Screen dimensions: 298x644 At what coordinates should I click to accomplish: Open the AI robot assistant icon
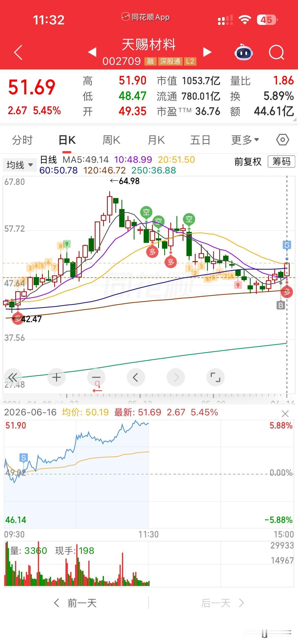coord(243,52)
